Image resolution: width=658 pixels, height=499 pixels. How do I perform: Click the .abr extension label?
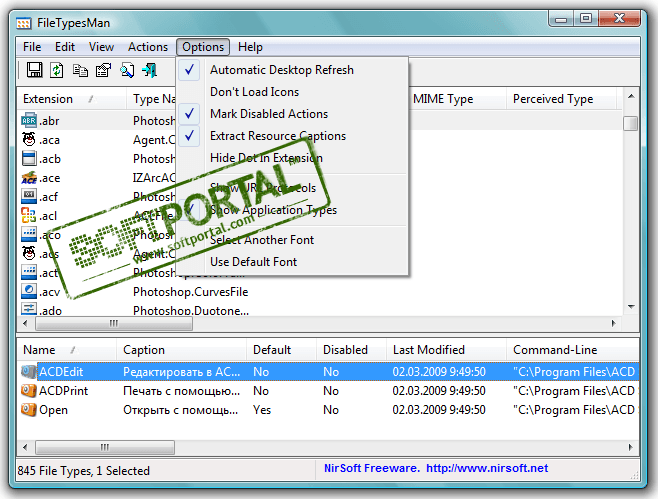[x=49, y=121]
